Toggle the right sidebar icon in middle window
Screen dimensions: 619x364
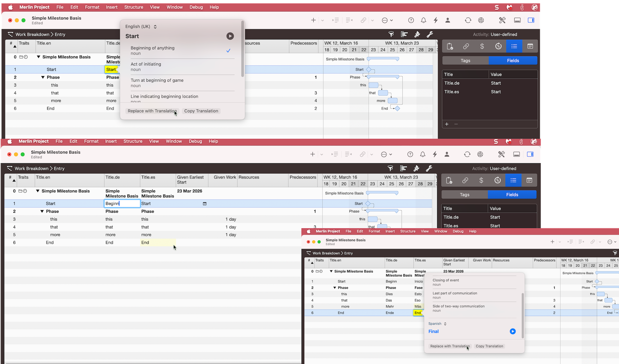[x=530, y=154]
